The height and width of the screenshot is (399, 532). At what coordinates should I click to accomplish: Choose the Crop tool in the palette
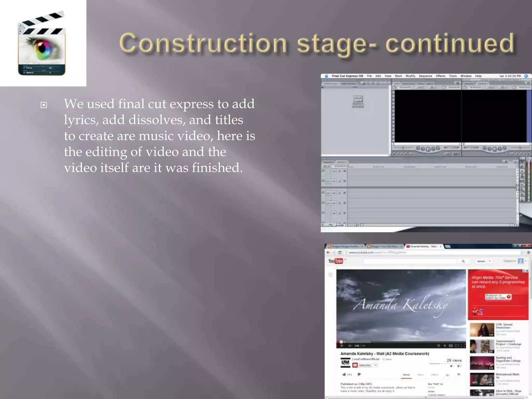(522, 195)
